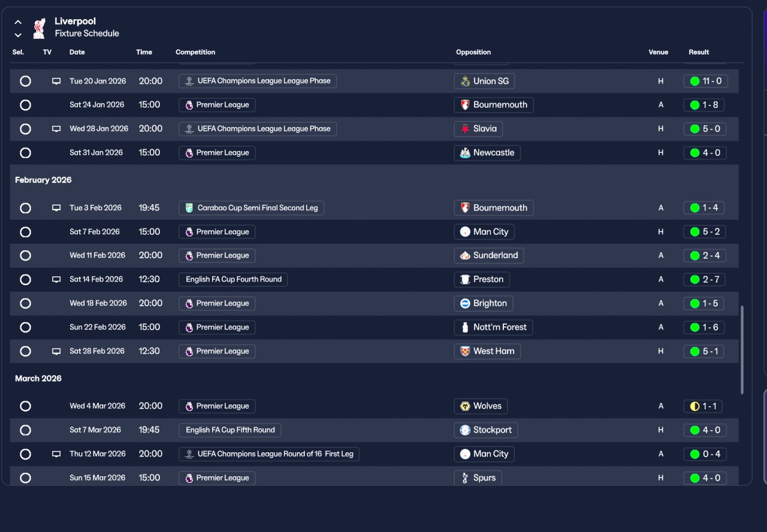Click the Slavia club crest
The height and width of the screenshot is (532, 767).
[465, 129]
